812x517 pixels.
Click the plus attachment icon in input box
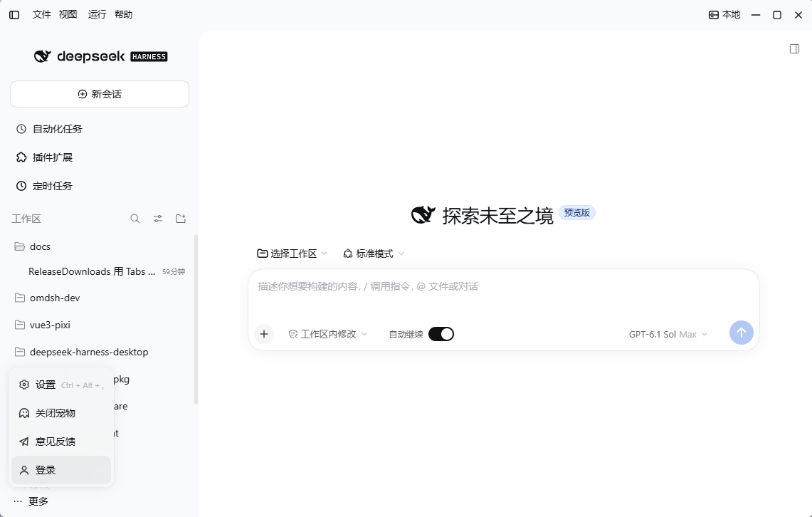[x=264, y=334]
